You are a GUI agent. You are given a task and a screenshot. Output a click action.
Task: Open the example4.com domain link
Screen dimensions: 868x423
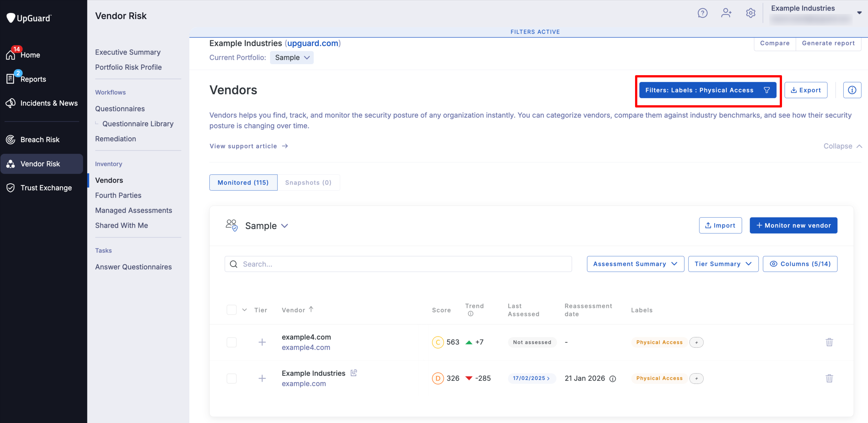pos(306,347)
